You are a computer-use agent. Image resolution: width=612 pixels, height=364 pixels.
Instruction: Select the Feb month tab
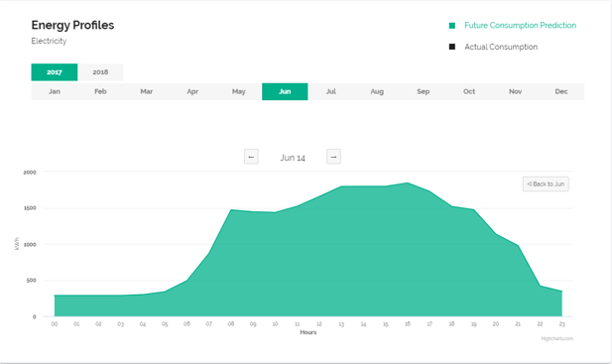[x=100, y=91]
